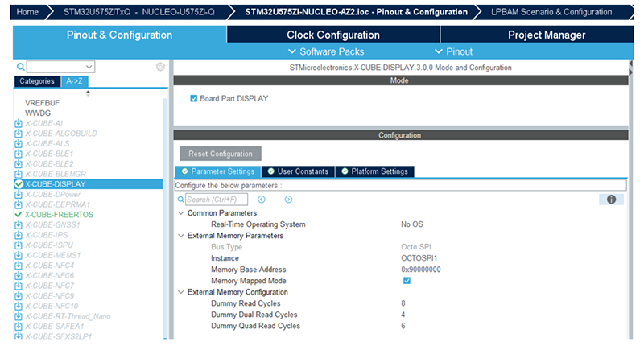Click the Instance value OCTOSPI1
The width and height of the screenshot is (644, 346).
click(x=419, y=258)
